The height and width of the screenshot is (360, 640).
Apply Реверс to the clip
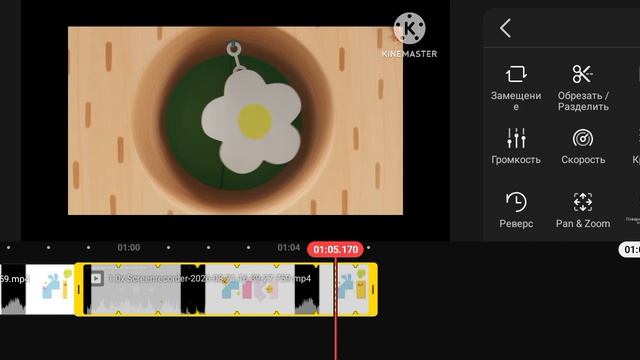click(x=516, y=210)
